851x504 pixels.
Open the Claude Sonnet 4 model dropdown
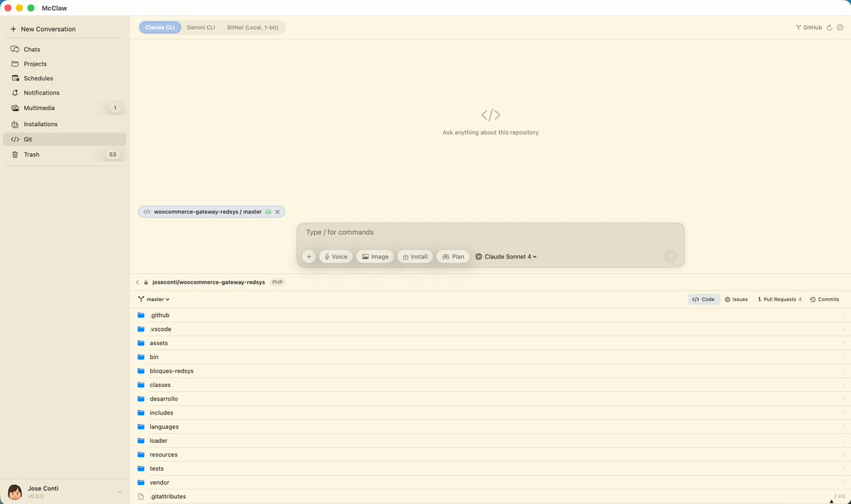pos(506,257)
